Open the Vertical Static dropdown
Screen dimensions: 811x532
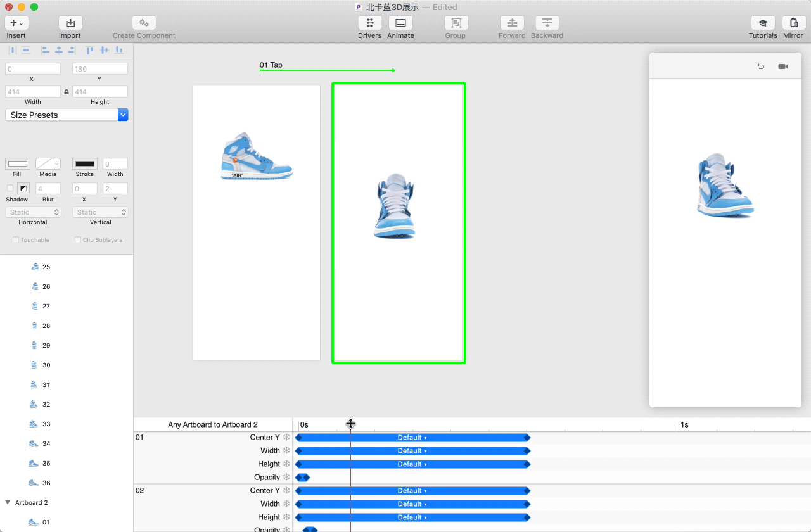(x=100, y=212)
